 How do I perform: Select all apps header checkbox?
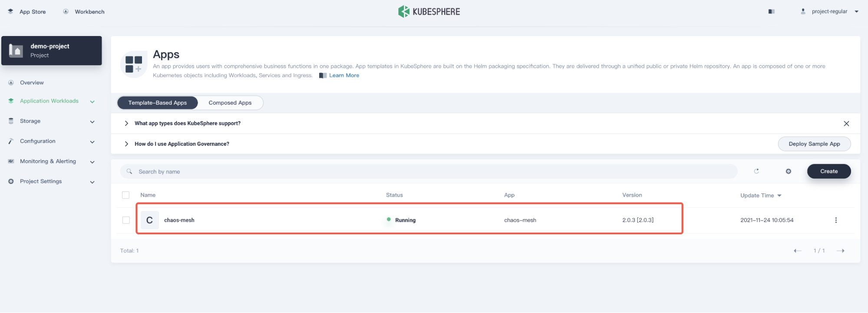[126, 195]
